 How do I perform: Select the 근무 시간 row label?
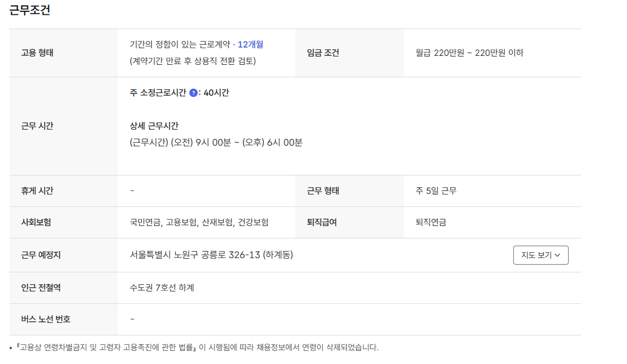coord(37,126)
